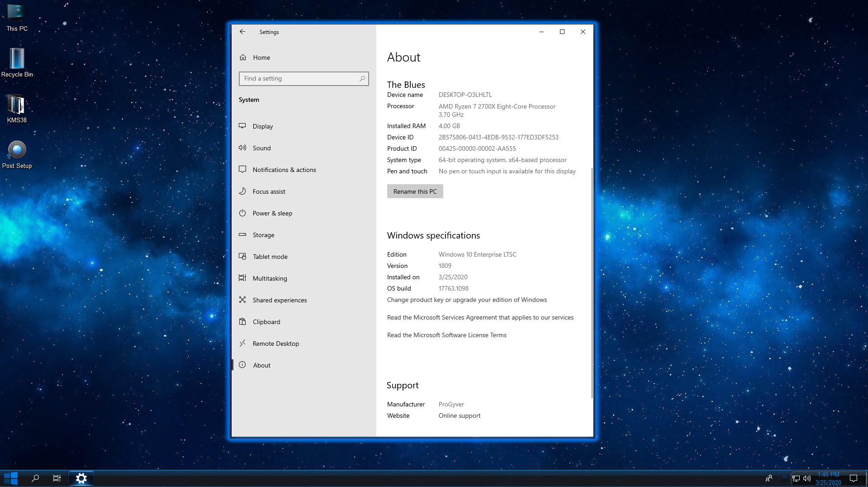868x487 pixels.
Task: Click the volume speaker tray icon
Action: pyautogui.click(x=807, y=478)
